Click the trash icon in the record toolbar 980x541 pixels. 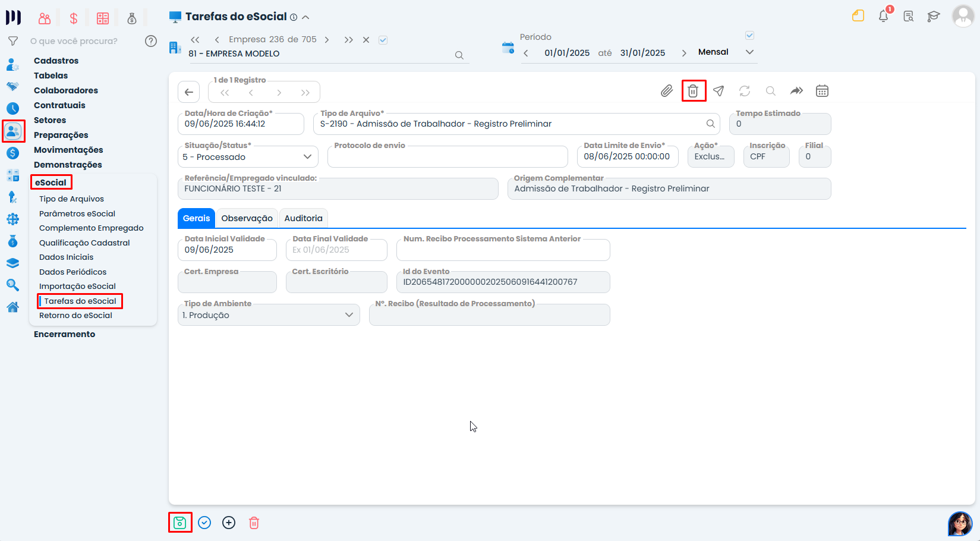(693, 91)
